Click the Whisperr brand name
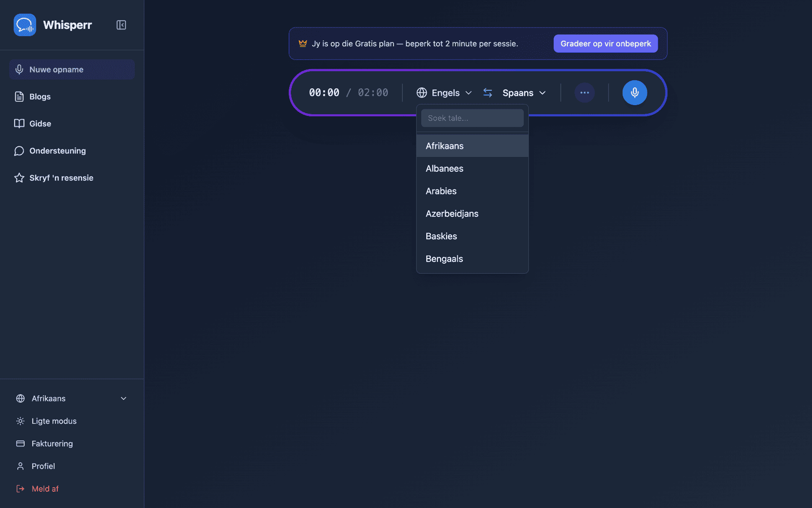 click(x=67, y=25)
